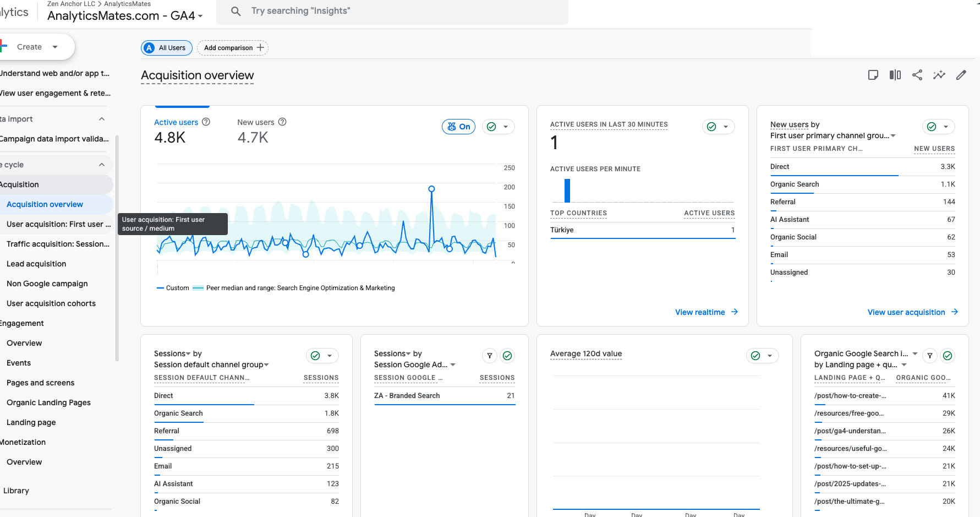Click the Active users metric tab
Viewport: 980px width, 517px height.
click(182, 132)
